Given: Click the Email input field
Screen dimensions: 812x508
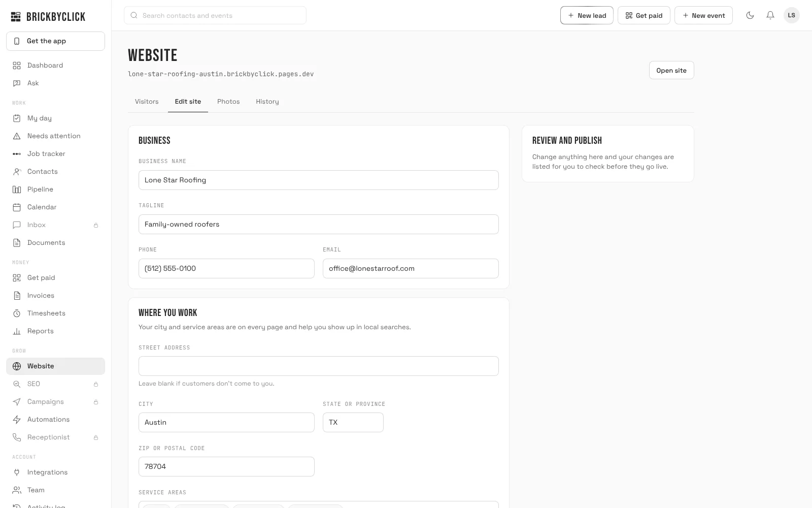Looking at the screenshot, I should [x=411, y=268].
